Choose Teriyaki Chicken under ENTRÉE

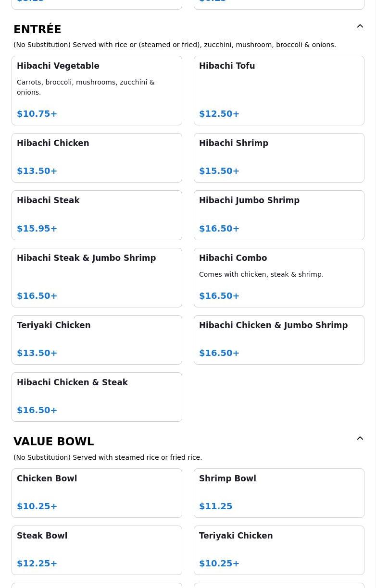[97, 340]
